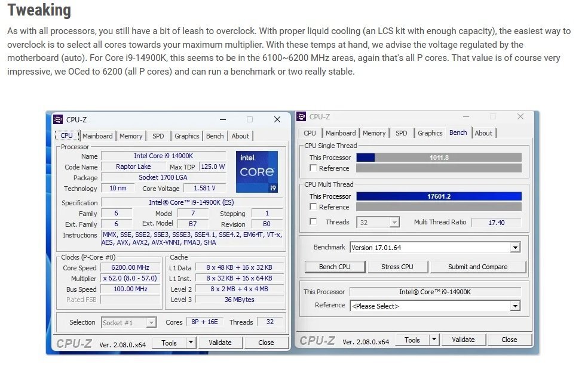
Task: Click Close button in right CPU-Z window
Action: 509,340
